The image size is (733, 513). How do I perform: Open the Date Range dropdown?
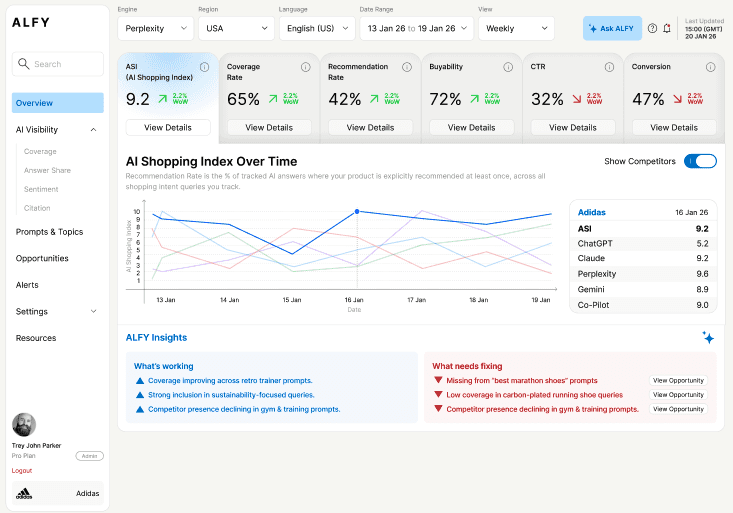(x=417, y=29)
